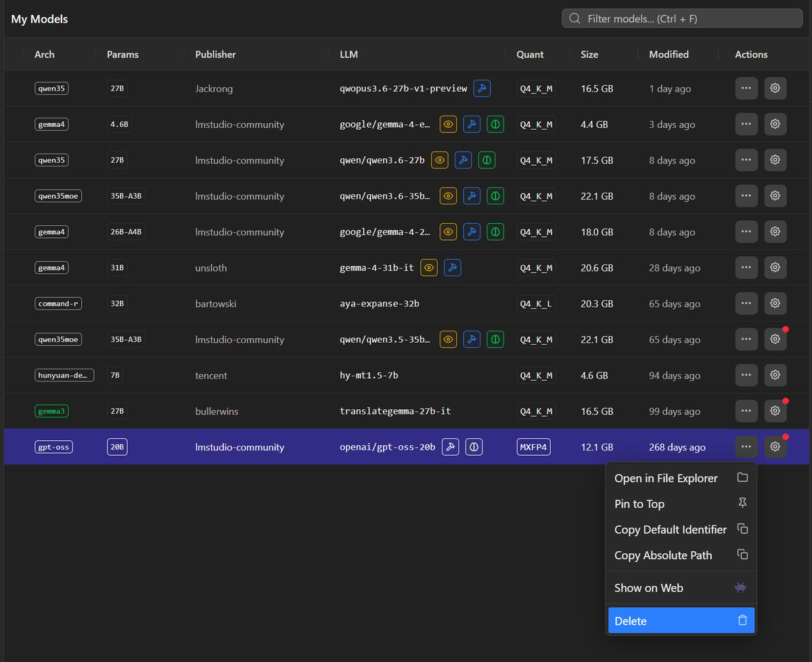
Task: Open the three-dots menu for aya-expanse-32b
Action: (x=746, y=304)
